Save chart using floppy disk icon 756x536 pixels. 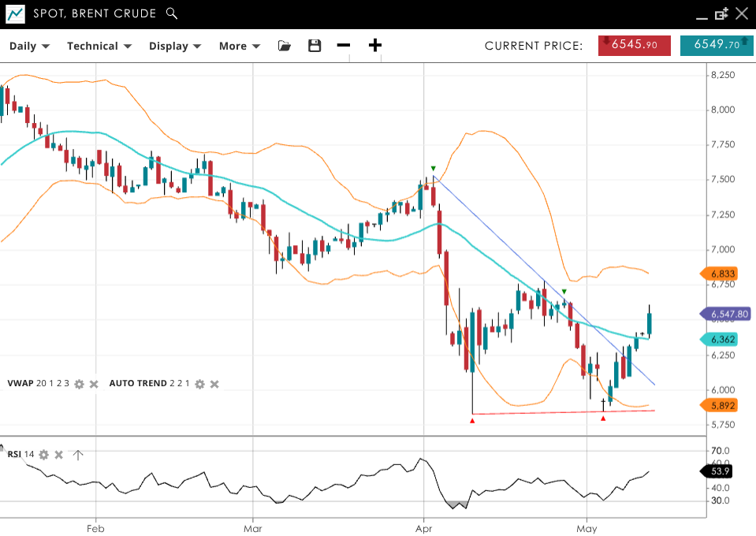coord(315,46)
